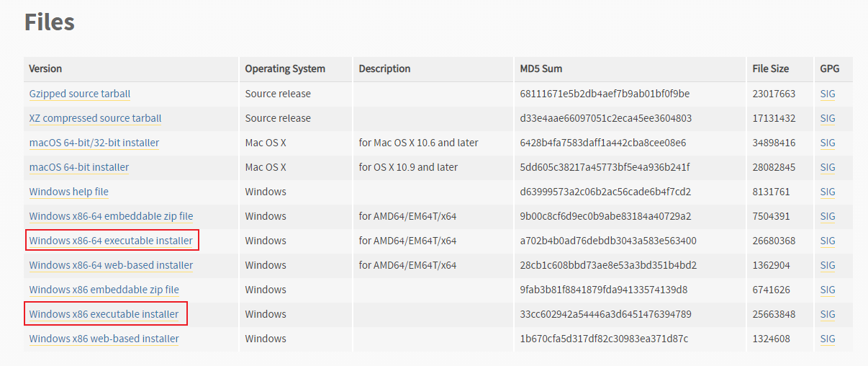Click SIG for XZ compressed source tarball

tap(828, 118)
